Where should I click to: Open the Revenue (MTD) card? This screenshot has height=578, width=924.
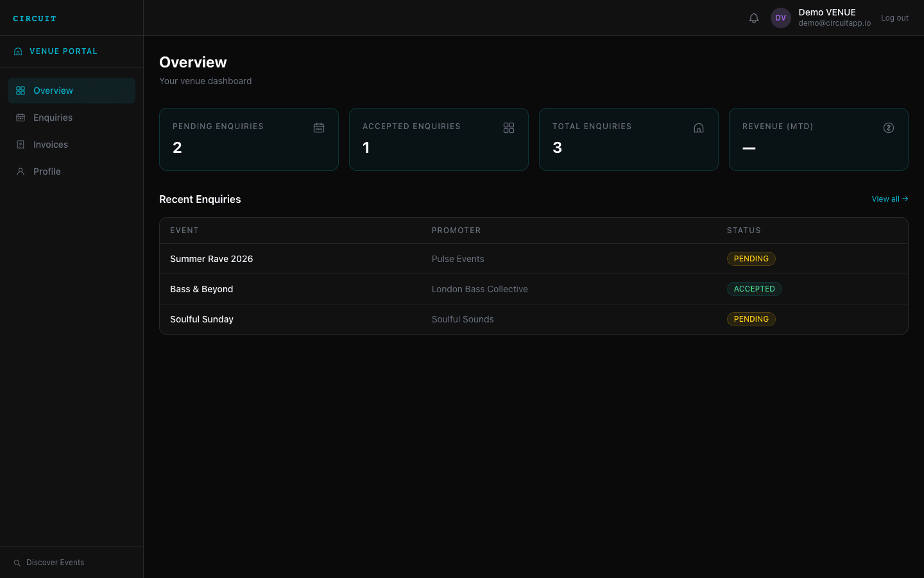coord(819,139)
